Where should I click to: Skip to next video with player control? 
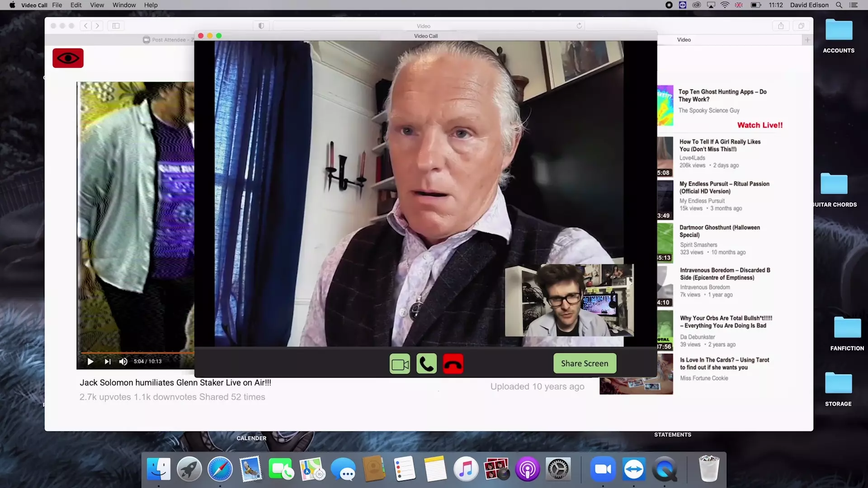click(108, 361)
